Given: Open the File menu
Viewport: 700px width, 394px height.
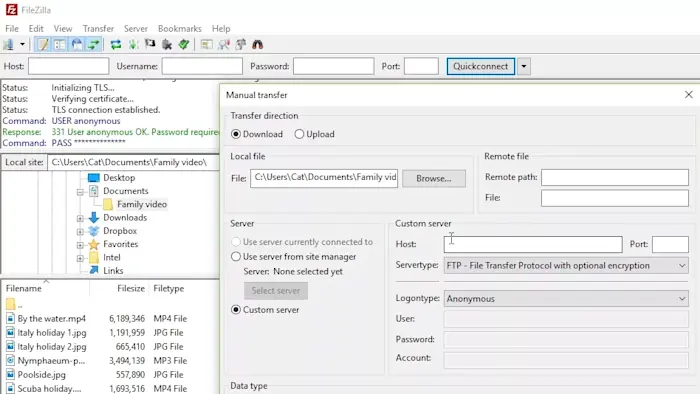Looking at the screenshot, I should tap(12, 29).
